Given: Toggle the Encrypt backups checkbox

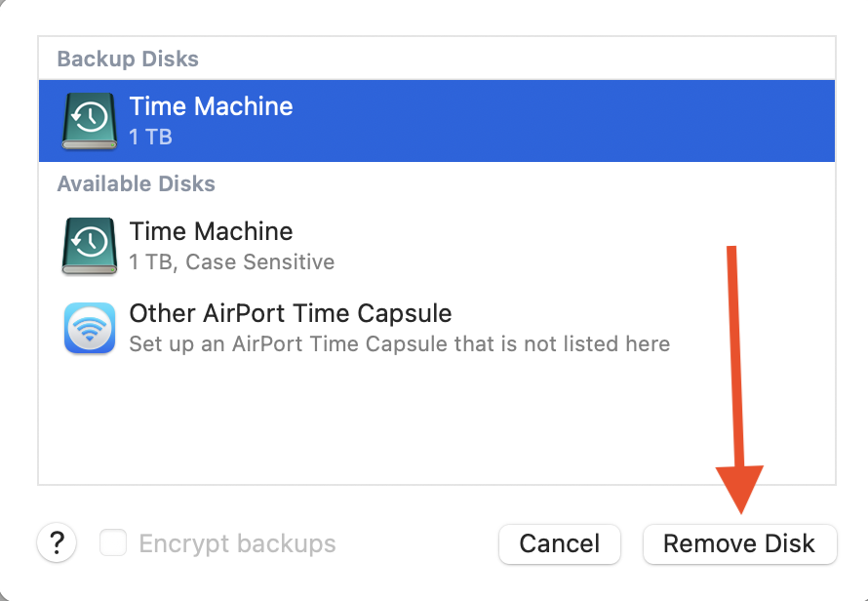Looking at the screenshot, I should [x=114, y=542].
